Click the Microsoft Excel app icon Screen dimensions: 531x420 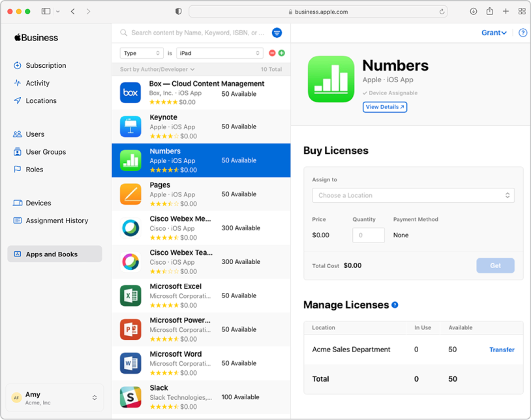click(130, 295)
